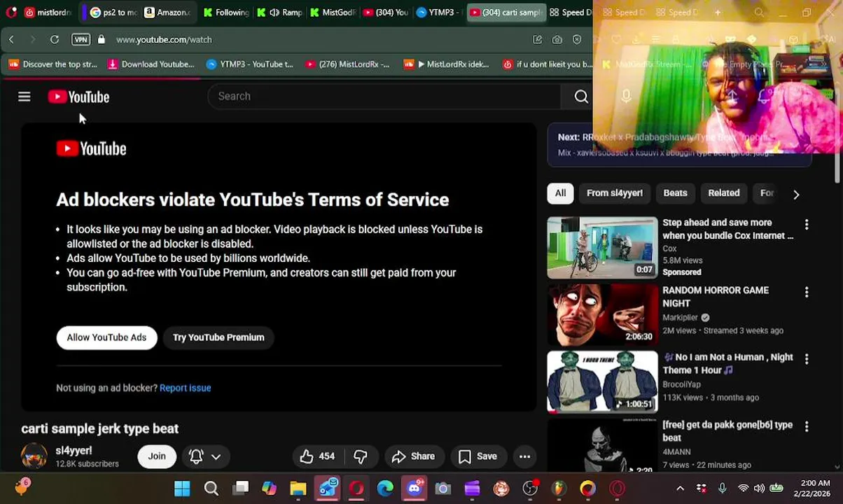This screenshot has width=843, height=504.
Task: Select the Beats filter chip
Action: coord(676,193)
